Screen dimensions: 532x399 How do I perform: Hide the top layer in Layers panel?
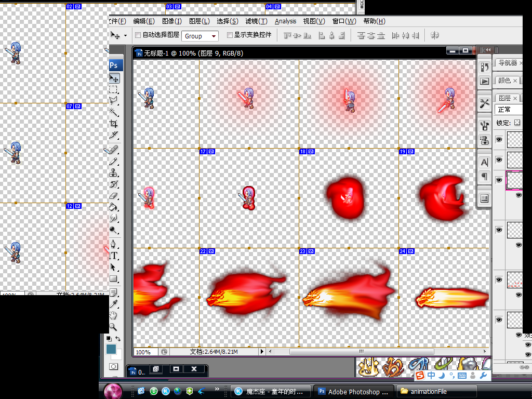(499, 140)
